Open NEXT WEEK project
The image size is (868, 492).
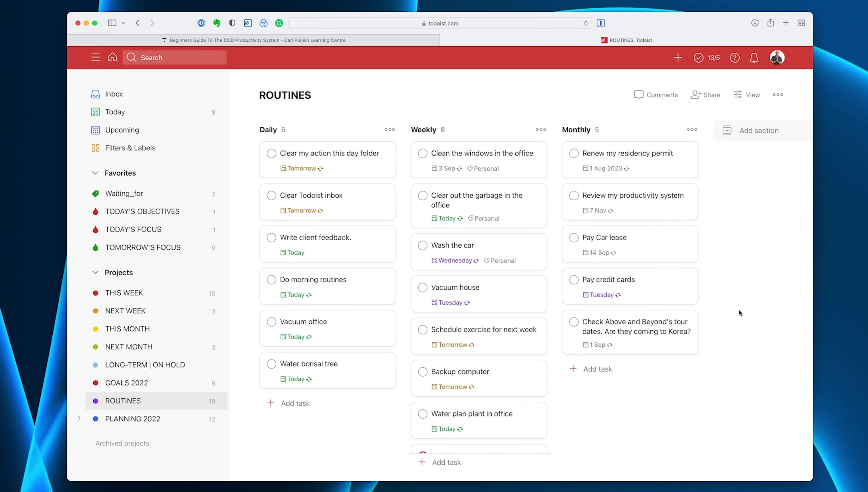point(156,311)
